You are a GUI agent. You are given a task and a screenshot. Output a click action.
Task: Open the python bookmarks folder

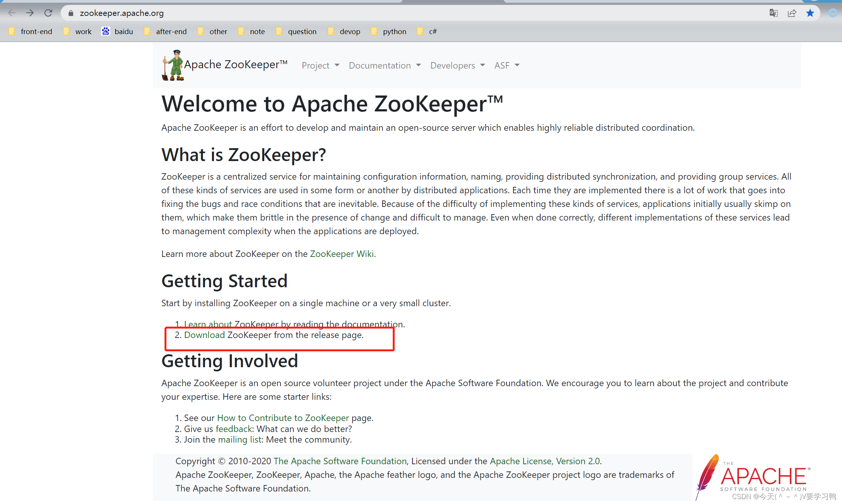click(x=394, y=31)
